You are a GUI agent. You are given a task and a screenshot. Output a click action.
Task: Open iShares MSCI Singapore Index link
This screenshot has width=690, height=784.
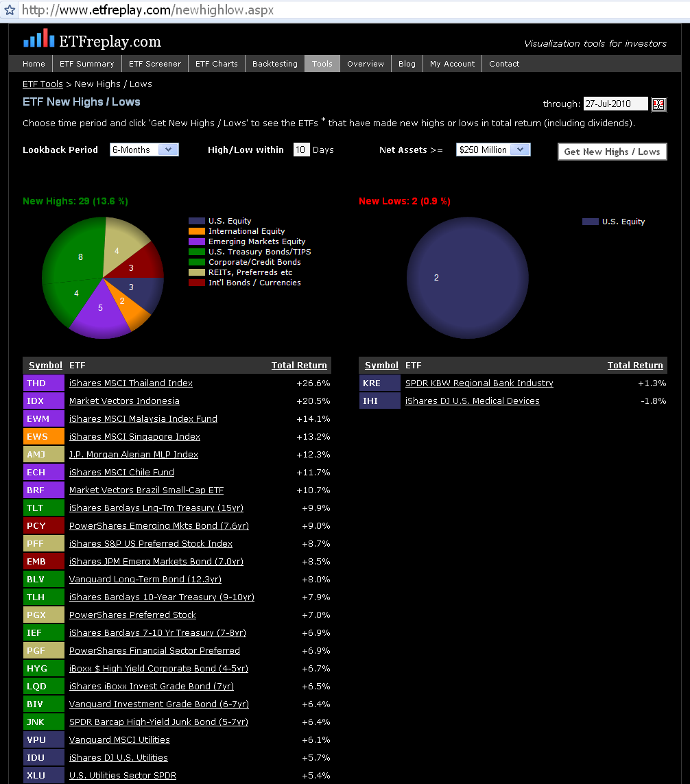tap(134, 436)
